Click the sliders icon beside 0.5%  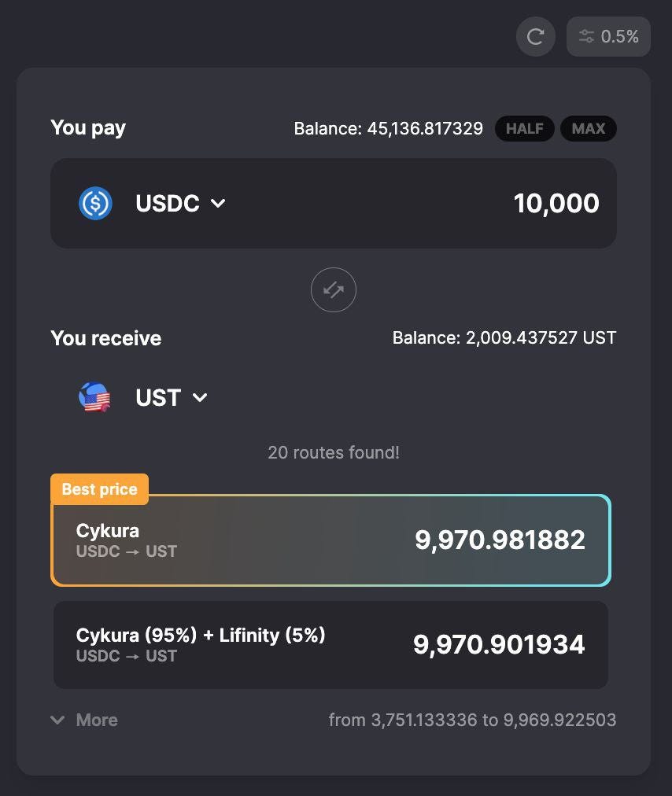tap(586, 36)
